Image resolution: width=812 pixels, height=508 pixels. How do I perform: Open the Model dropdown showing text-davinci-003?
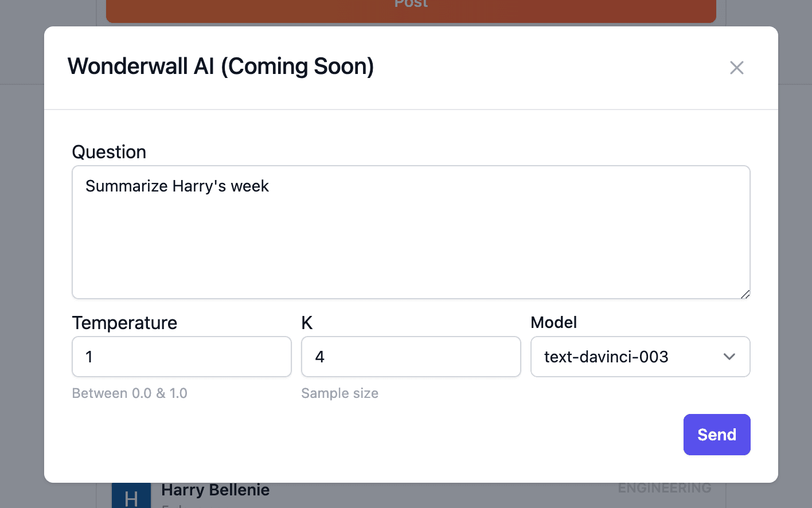pos(641,357)
